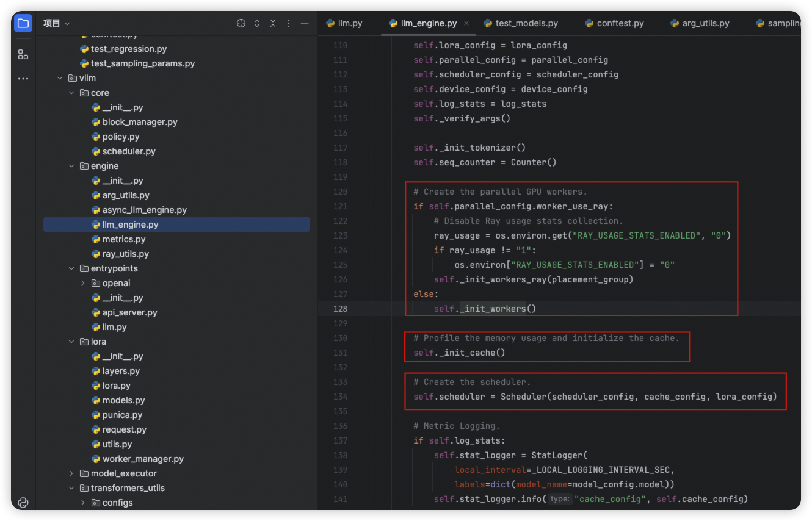Screen dimensions: 812x521
Task: Open project panel options kebab menu
Action: pos(289,23)
